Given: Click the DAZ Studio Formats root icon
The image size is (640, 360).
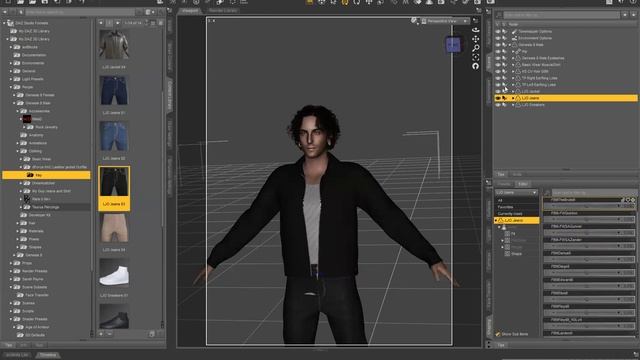Looking at the screenshot, I should 10,23.
